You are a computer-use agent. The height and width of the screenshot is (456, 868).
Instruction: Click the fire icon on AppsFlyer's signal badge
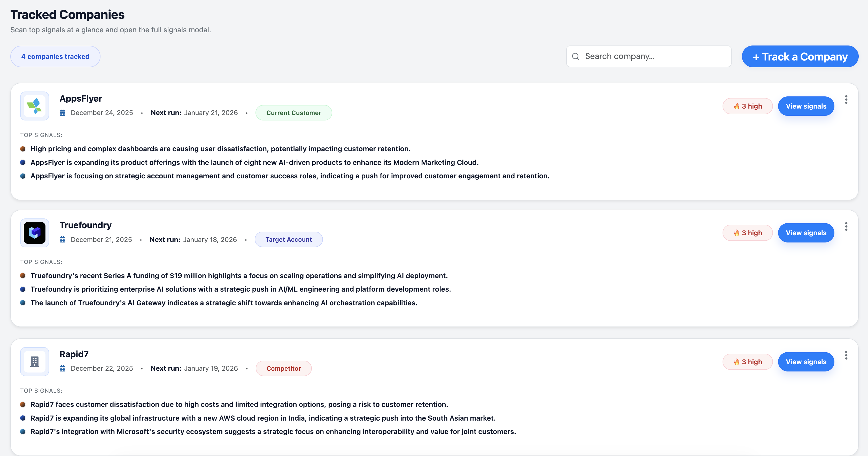tap(737, 106)
